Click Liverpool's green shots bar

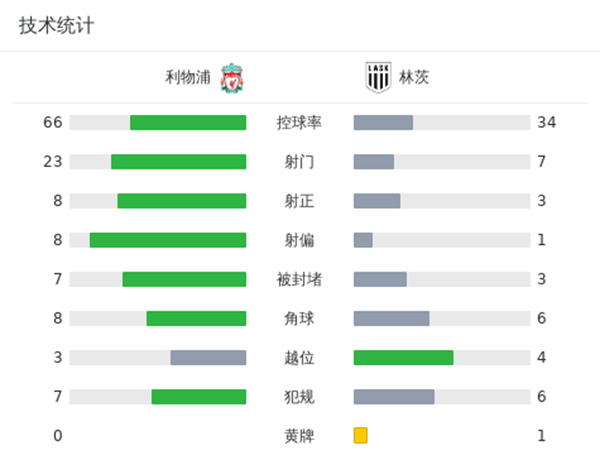178,162
